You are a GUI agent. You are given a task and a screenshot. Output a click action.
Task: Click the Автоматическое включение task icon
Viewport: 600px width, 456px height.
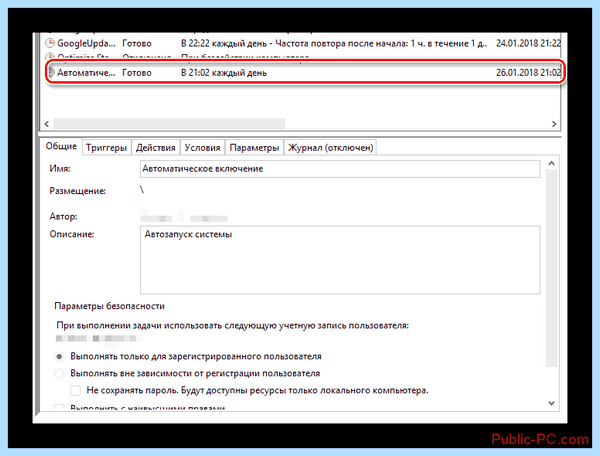tap(51, 72)
